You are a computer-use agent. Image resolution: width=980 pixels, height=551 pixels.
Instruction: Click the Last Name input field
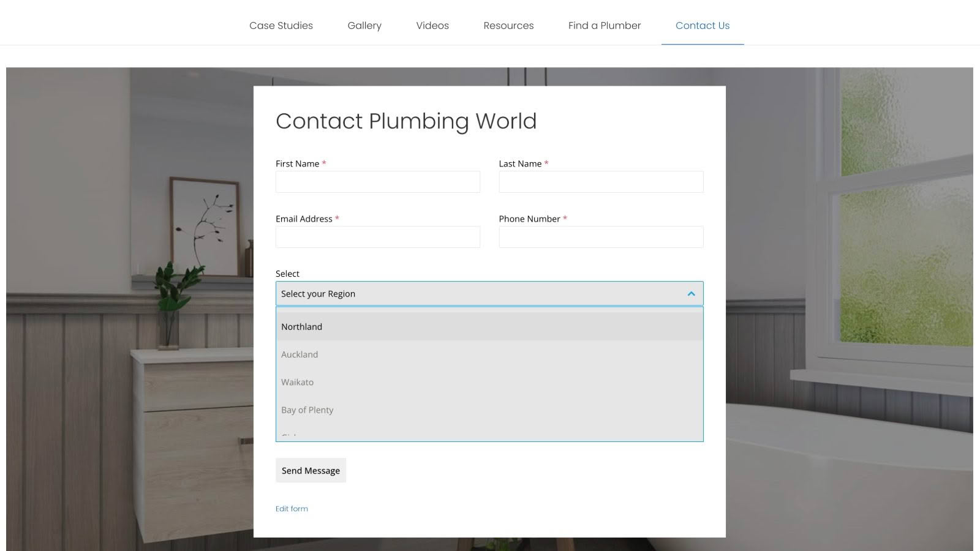601,182
